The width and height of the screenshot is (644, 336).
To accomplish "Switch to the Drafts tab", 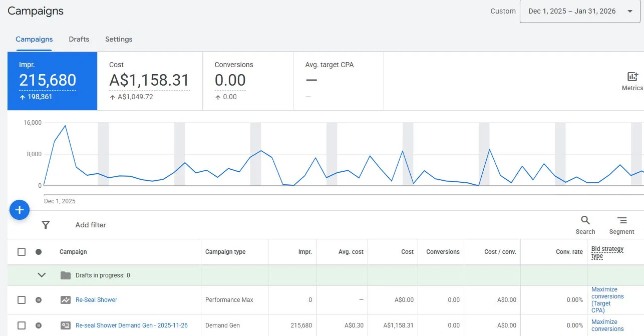I will (79, 39).
